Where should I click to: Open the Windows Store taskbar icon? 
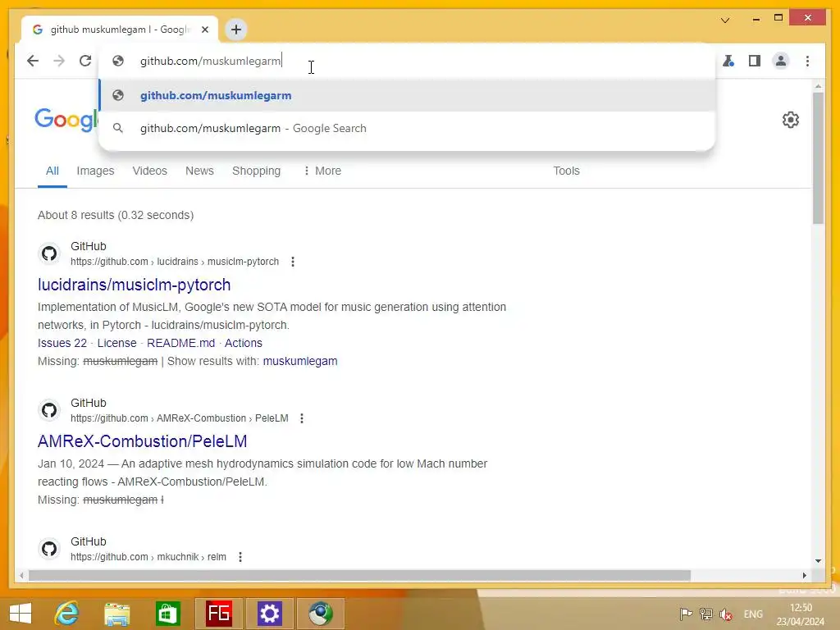coord(167,614)
